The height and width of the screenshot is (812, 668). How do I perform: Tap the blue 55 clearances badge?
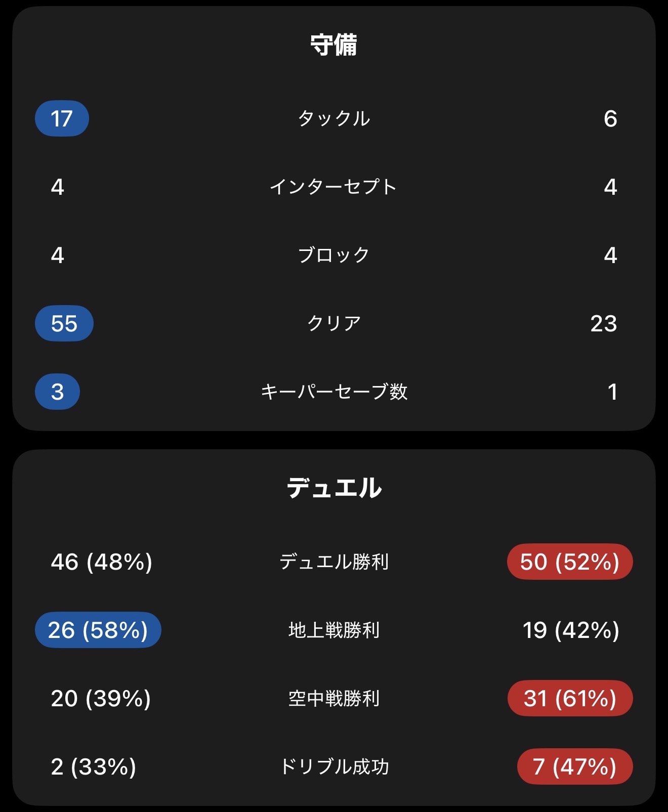64,323
